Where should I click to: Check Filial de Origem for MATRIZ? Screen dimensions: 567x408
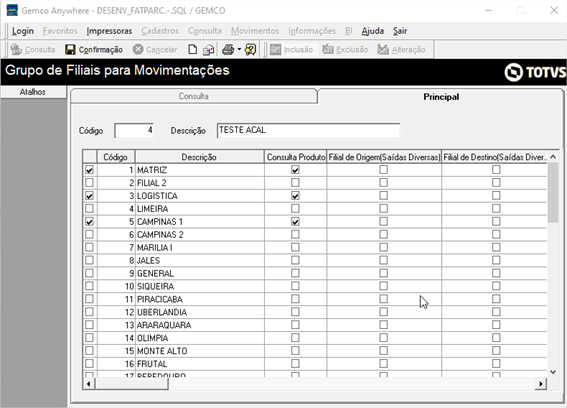(384, 170)
